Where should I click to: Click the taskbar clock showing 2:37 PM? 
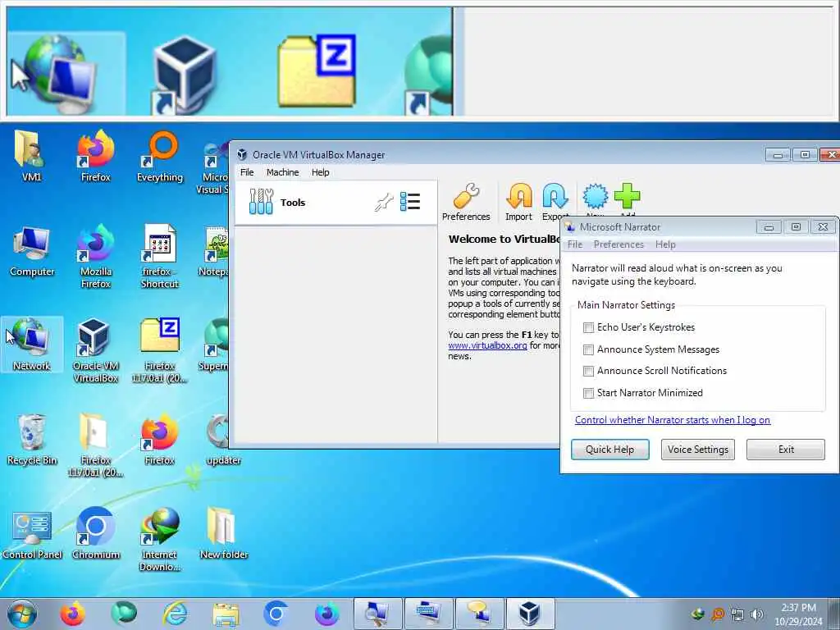pyautogui.click(x=798, y=614)
